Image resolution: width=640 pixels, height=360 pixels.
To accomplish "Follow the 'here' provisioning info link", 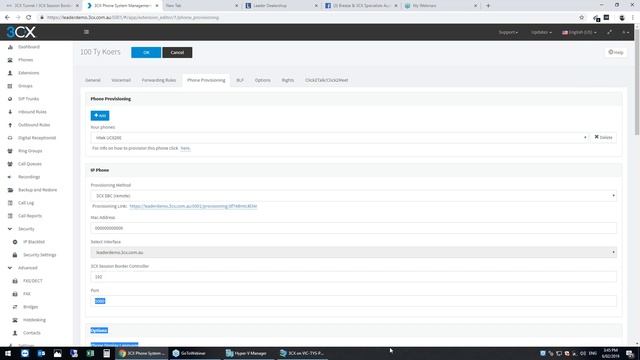I will tap(185, 149).
